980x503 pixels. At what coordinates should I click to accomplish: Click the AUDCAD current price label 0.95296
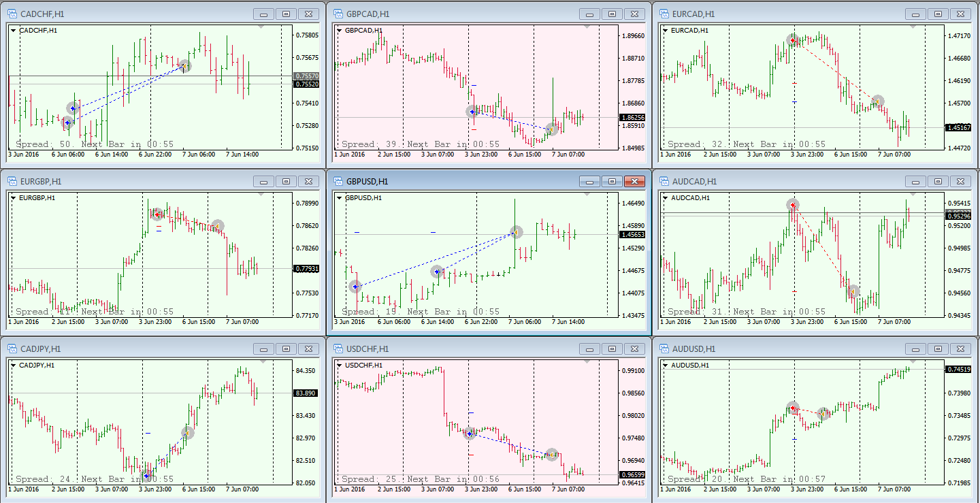pos(958,216)
